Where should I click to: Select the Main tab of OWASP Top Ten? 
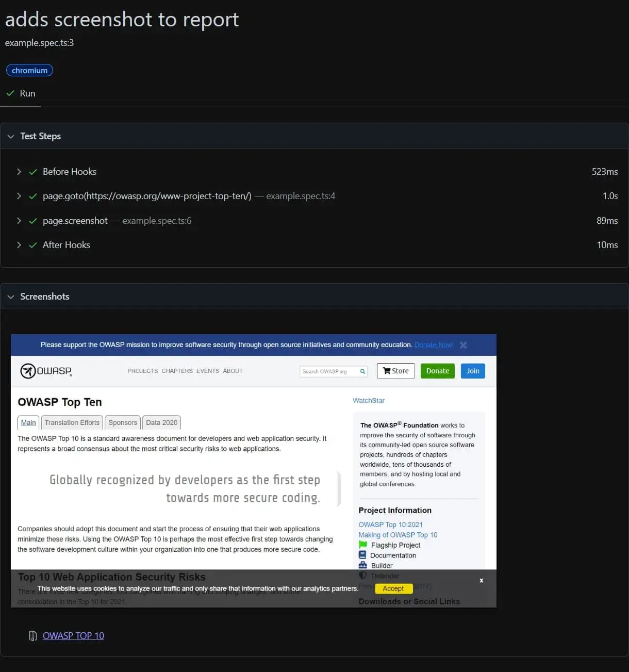click(28, 422)
